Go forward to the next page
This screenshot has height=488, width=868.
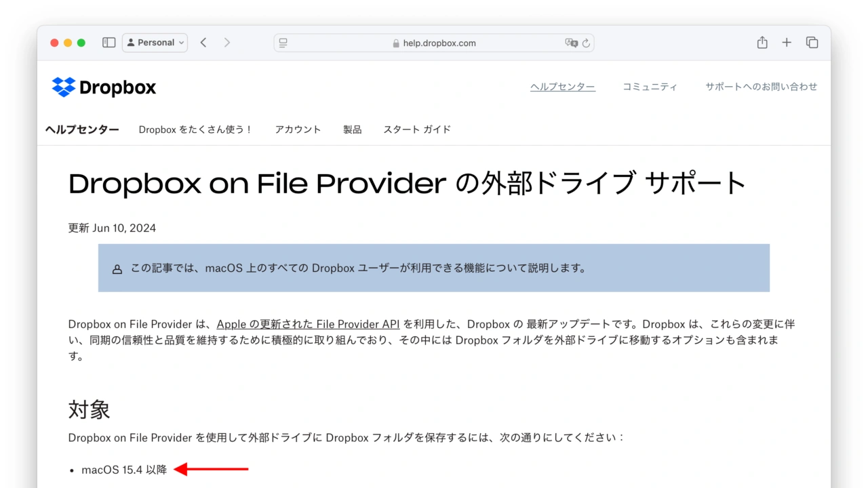227,43
